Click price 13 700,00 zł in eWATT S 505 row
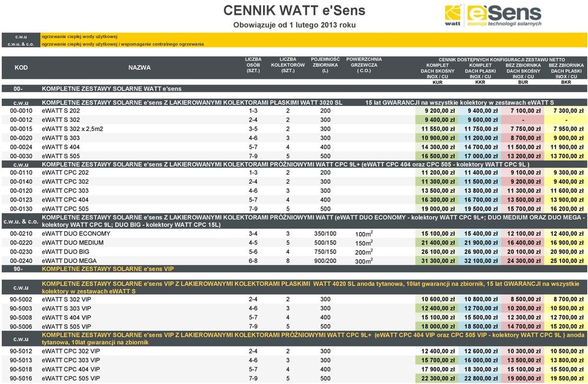The height and width of the screenshot is (384, 588). coord(567,156)
